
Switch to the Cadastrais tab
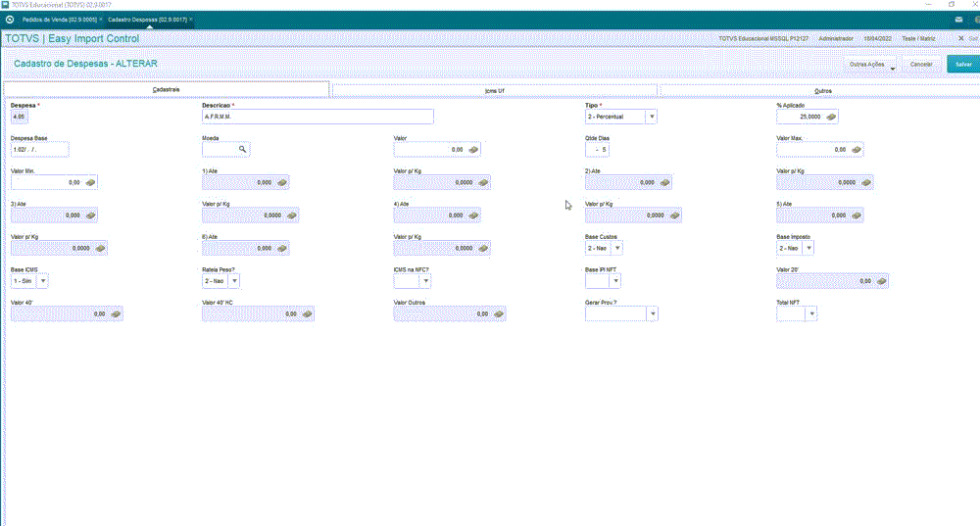pyautogui.click(x=167, y=90)
